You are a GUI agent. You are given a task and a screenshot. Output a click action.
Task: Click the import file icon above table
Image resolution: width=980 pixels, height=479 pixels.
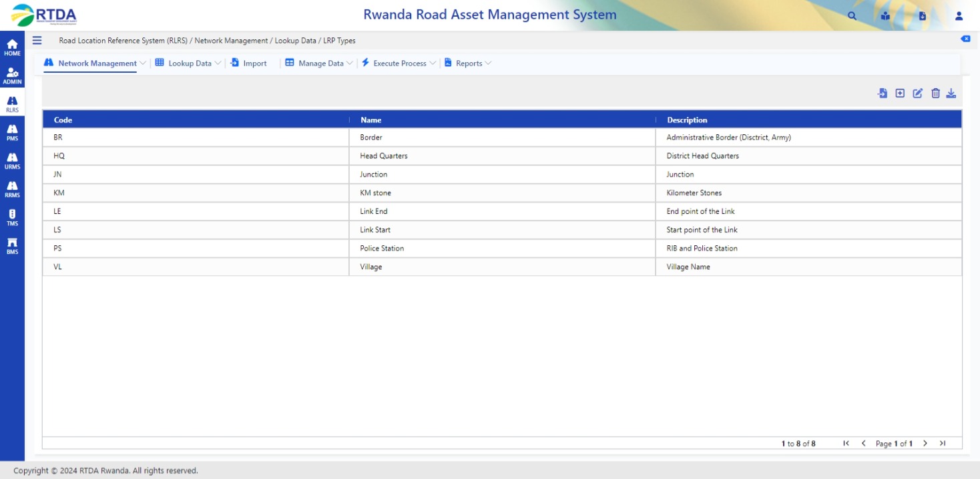coord(883,94)
